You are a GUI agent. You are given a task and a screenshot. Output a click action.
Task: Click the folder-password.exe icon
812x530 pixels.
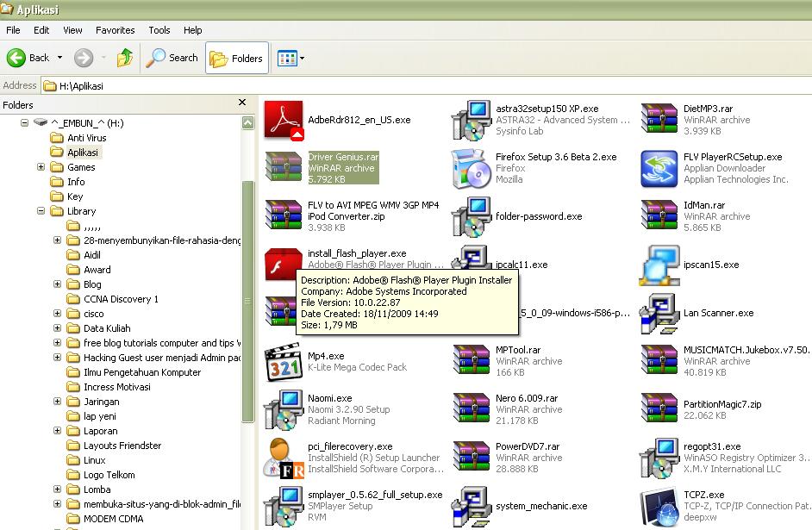coord(472,216)
